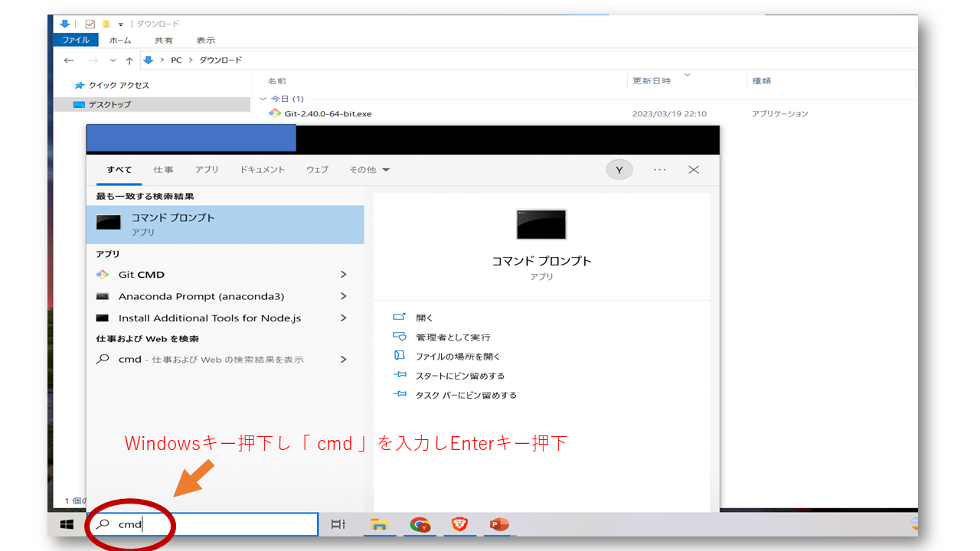The height and width of the screenshot is (551, 980).
Task: Click ファイルの場所を開く option
Action: (457, 357)
